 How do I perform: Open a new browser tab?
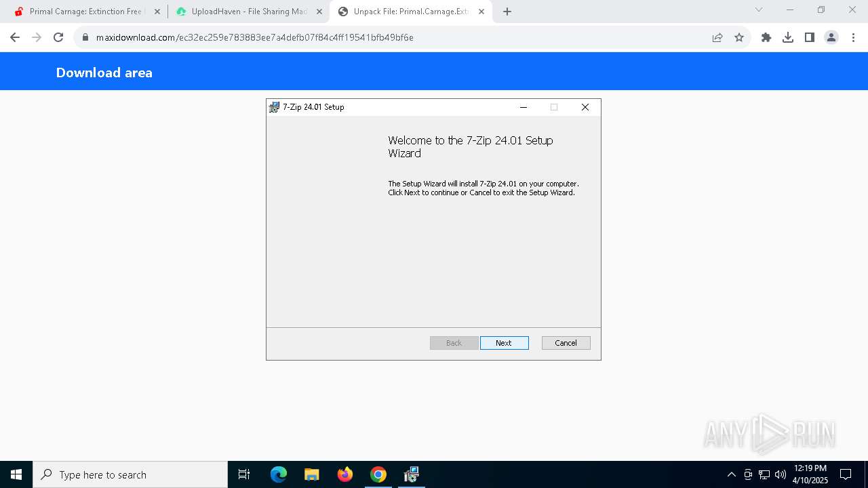tap(507, 12)
